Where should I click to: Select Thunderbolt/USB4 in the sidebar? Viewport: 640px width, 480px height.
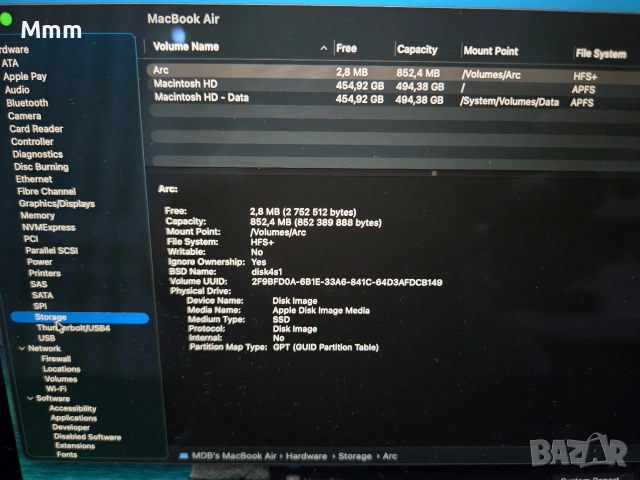pos(73,328)
